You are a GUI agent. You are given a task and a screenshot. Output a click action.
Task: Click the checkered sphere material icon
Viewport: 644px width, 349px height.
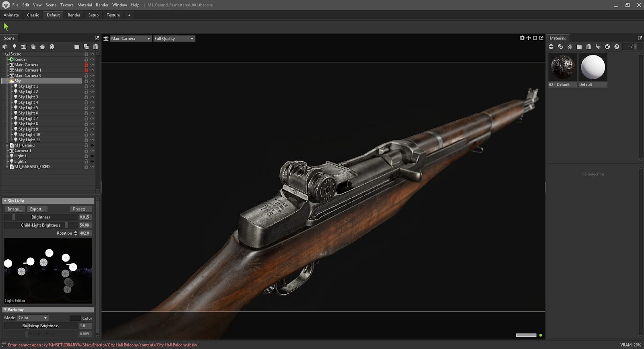(570, 47)
